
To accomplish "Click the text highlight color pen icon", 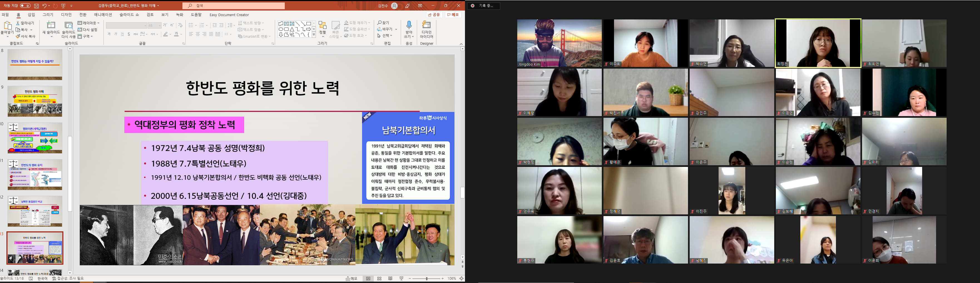I will pyautogui.click(x=165, y=34).
